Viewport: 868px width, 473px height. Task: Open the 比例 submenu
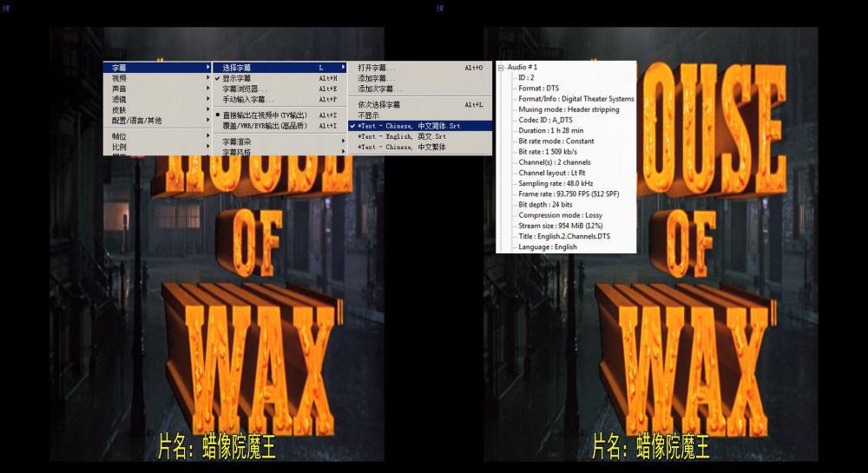[x=158, y=147]
